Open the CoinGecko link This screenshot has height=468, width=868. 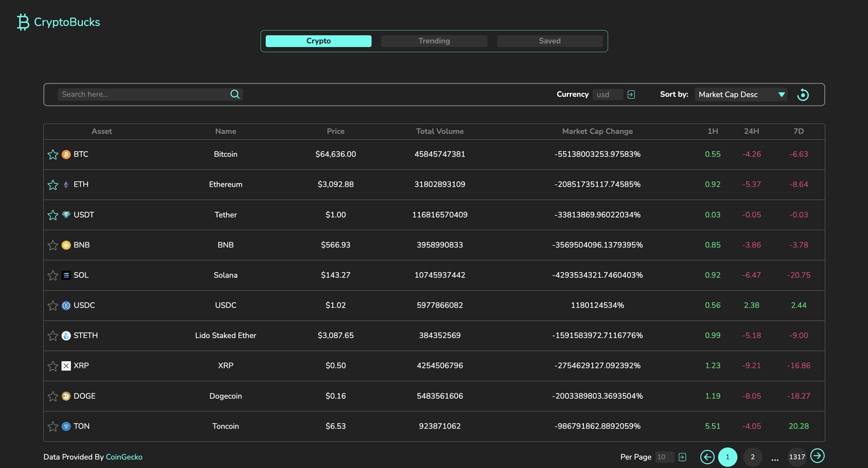(124, 457)
